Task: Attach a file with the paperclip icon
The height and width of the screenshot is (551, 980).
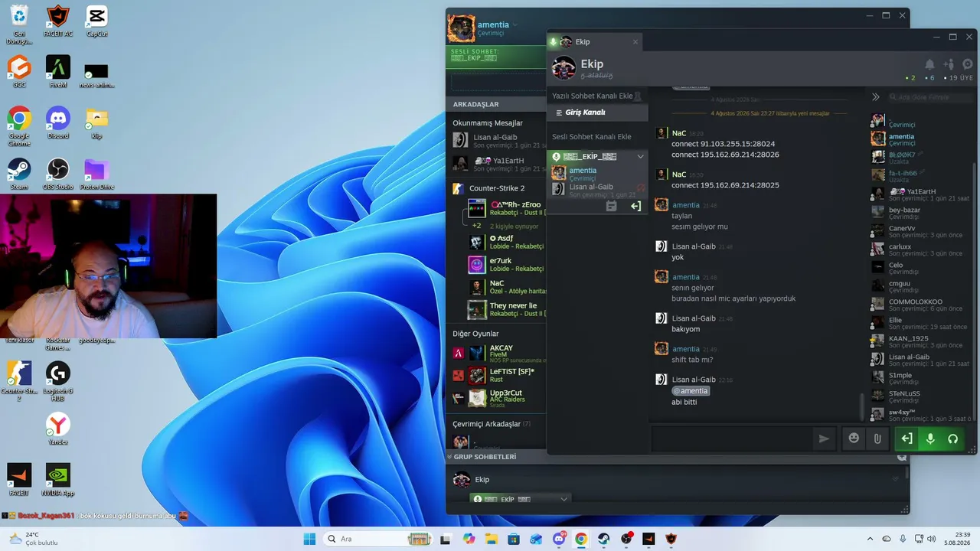Action: coord(877,439)
